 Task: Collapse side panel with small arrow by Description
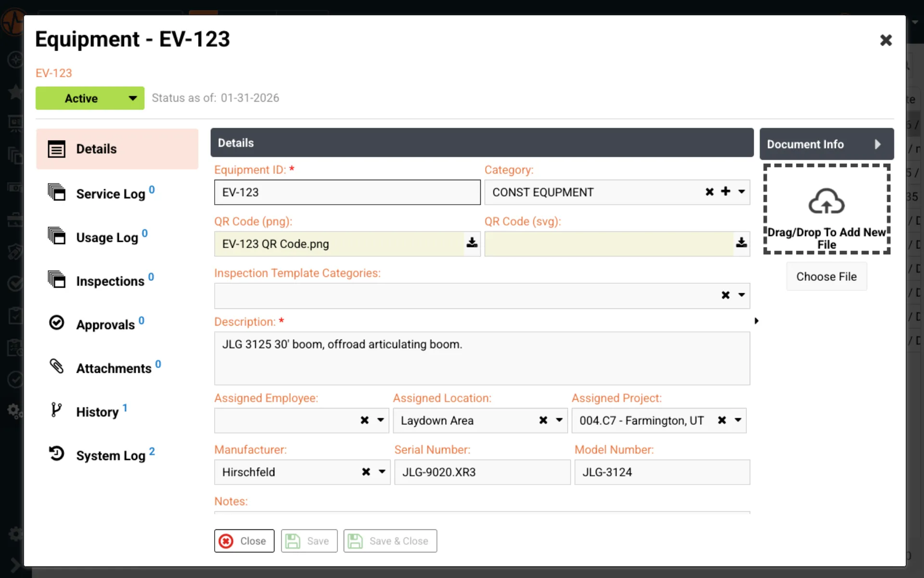(757, 321)
